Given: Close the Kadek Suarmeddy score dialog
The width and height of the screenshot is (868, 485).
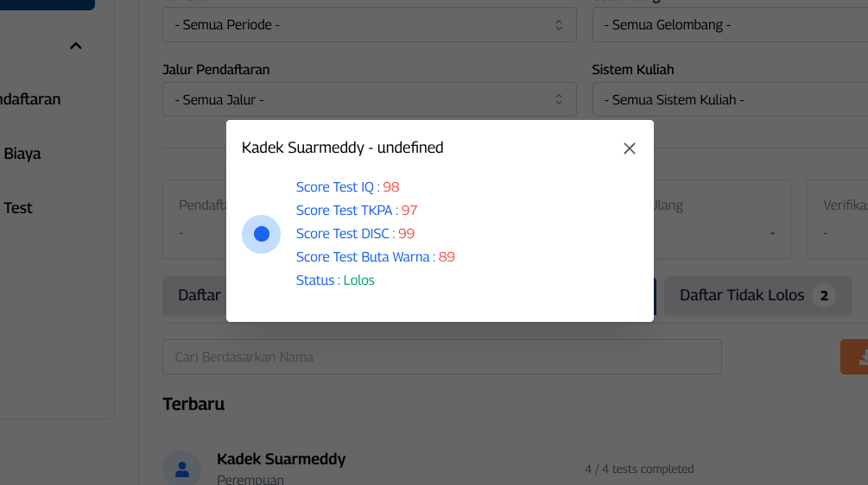Looking at the screenshot, I should 630,148.
